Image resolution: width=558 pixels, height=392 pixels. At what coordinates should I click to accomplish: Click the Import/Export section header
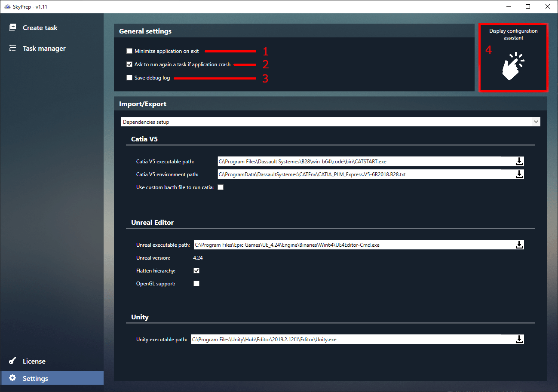point(143,104)
